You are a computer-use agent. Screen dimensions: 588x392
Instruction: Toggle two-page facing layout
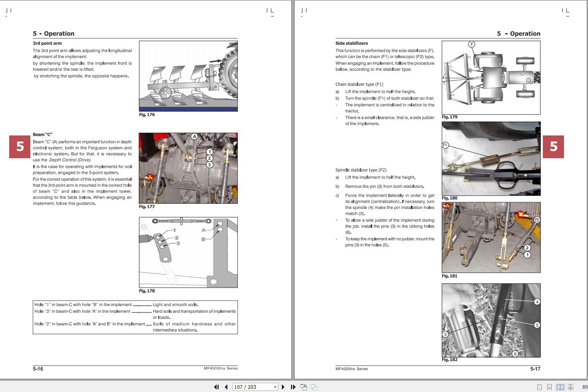click(x=560, y=387)
